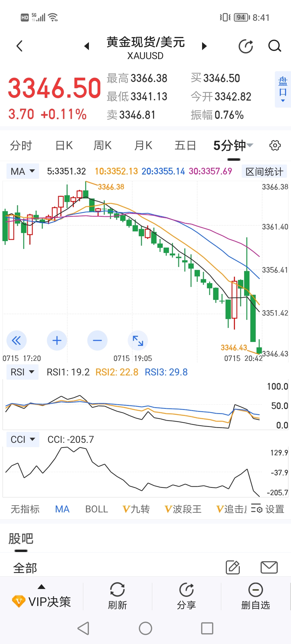Select BOLL indicator option
Viewport: 291px width, 644px height.
[96, 509]
